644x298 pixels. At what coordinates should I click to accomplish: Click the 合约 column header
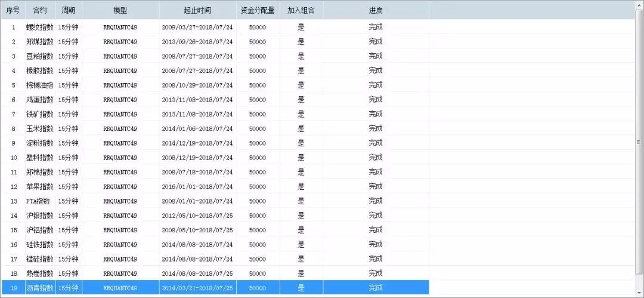[x=41, y=10]
